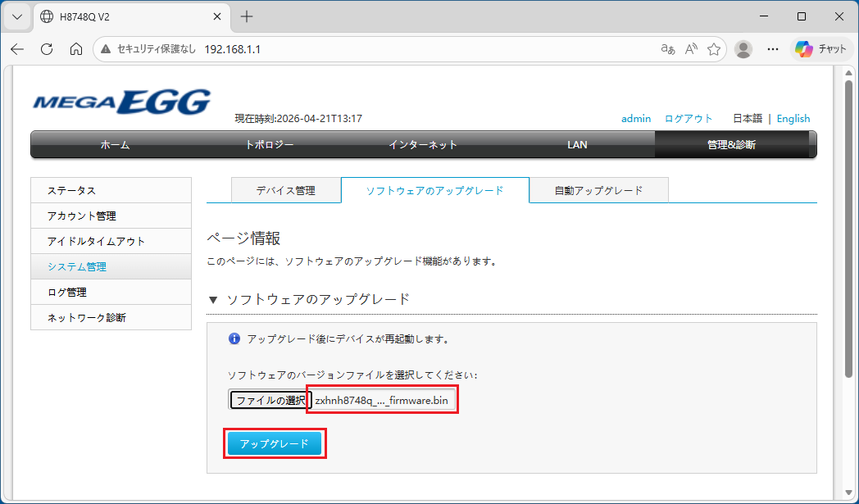Open the LAN menu
The width and height of the screenshot is (859, 504).
pos(577,144)
